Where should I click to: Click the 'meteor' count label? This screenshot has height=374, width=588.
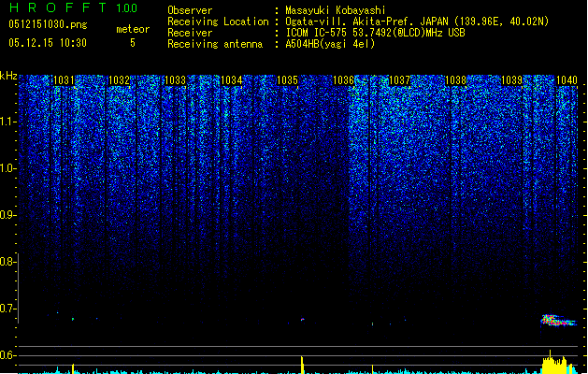point(133,29)
